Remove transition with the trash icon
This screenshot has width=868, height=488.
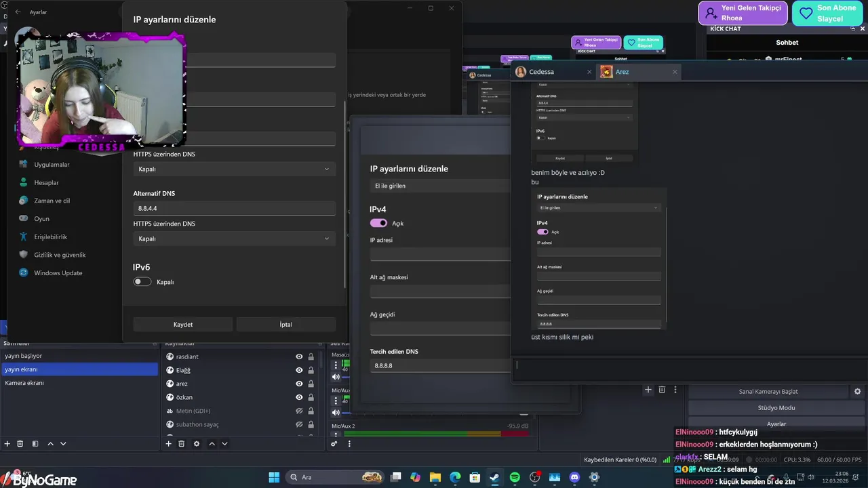click(x=662, y=390)
